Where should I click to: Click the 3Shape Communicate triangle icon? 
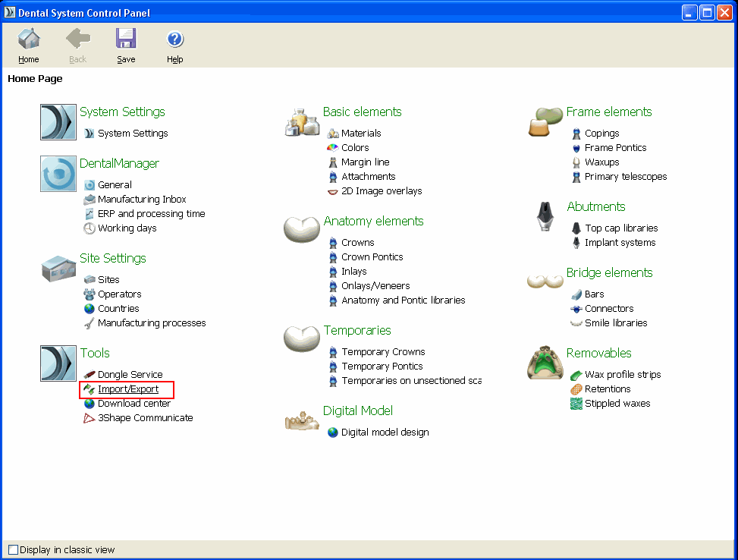point(90,418)
